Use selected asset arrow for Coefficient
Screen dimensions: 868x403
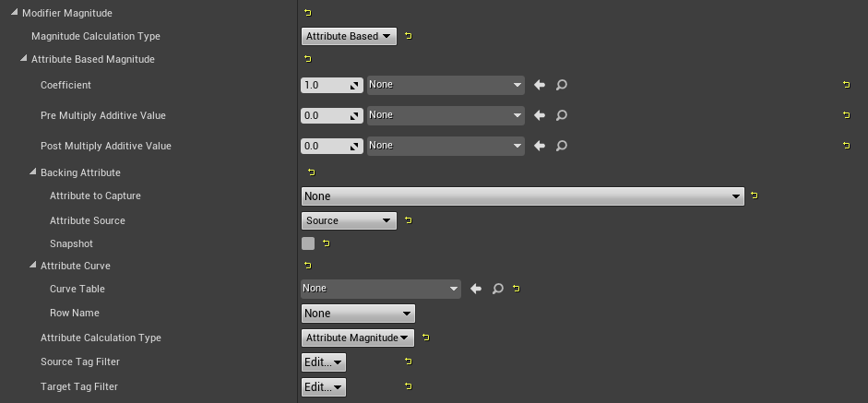tap(540, 85)
